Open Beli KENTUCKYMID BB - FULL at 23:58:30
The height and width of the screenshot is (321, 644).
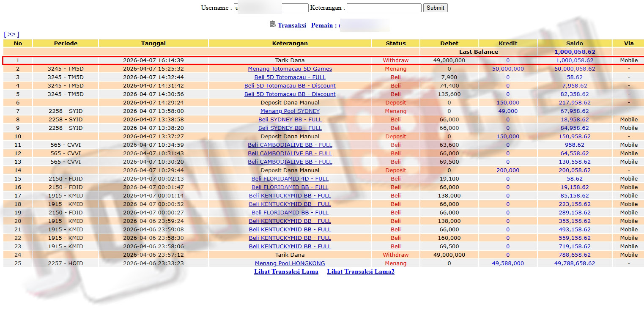pyautogui.click(x=290, y=238)
